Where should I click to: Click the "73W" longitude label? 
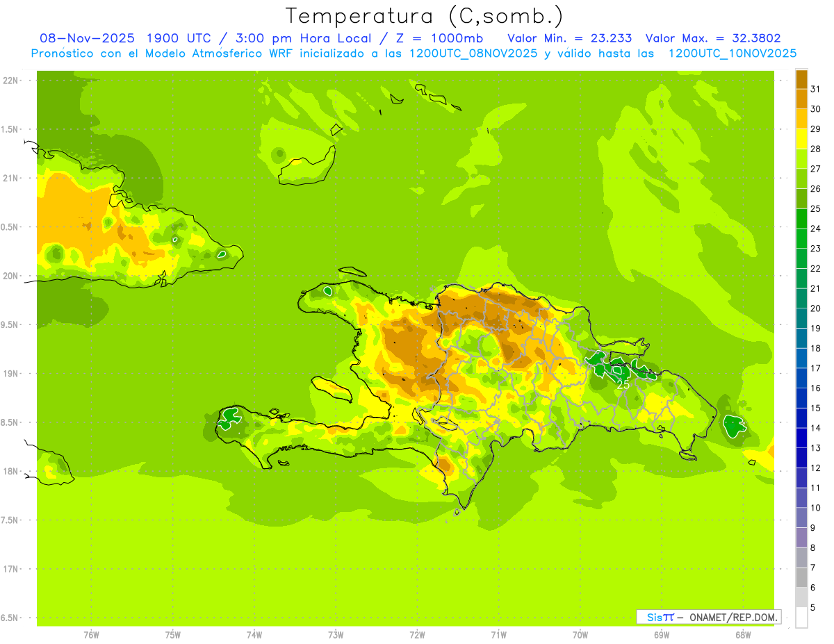click(336, 634)
